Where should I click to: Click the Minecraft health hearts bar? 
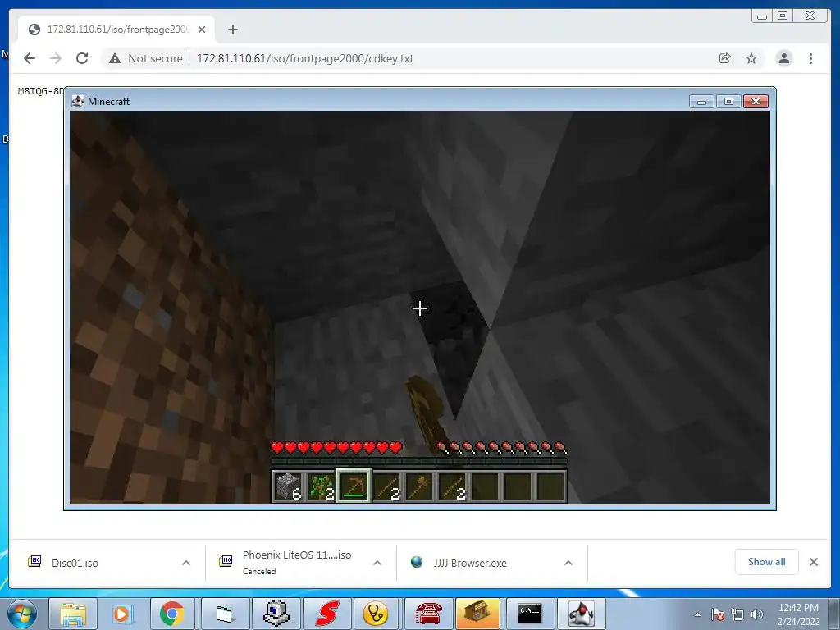(336, 447)
